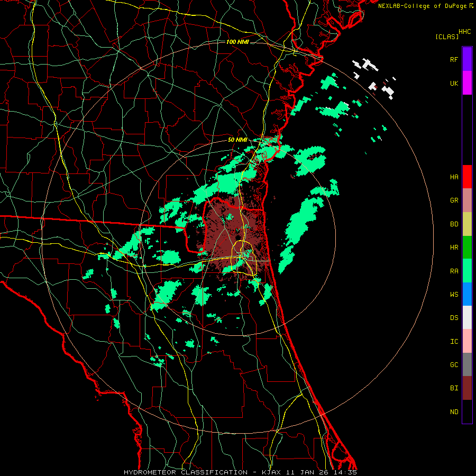Select the IC pink legend swatch
The width and height of the screenshot is (476, 476).
pyautogui.click(x=467, y=341)
